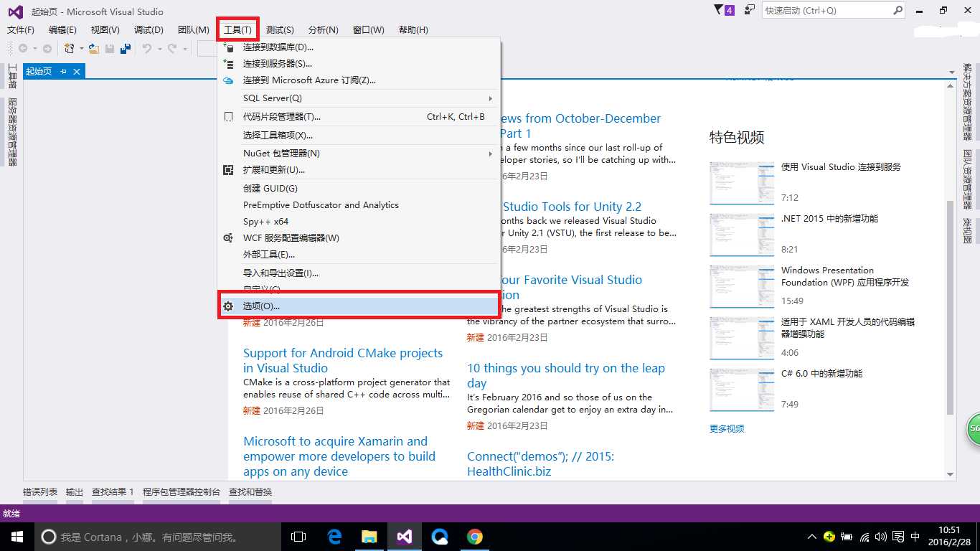Click the Redo toolbar icon
This screenshot has height=551, width=980.
click(x=172, y=48)
